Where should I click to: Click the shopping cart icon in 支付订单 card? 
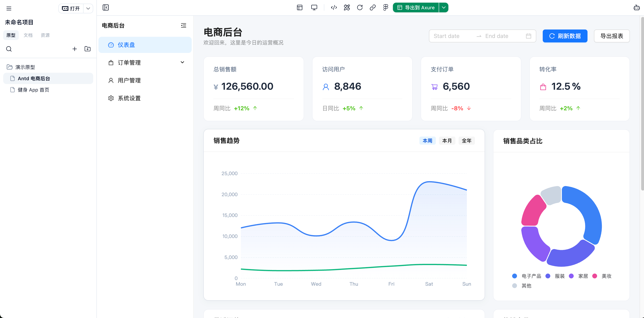pos(435,87)
